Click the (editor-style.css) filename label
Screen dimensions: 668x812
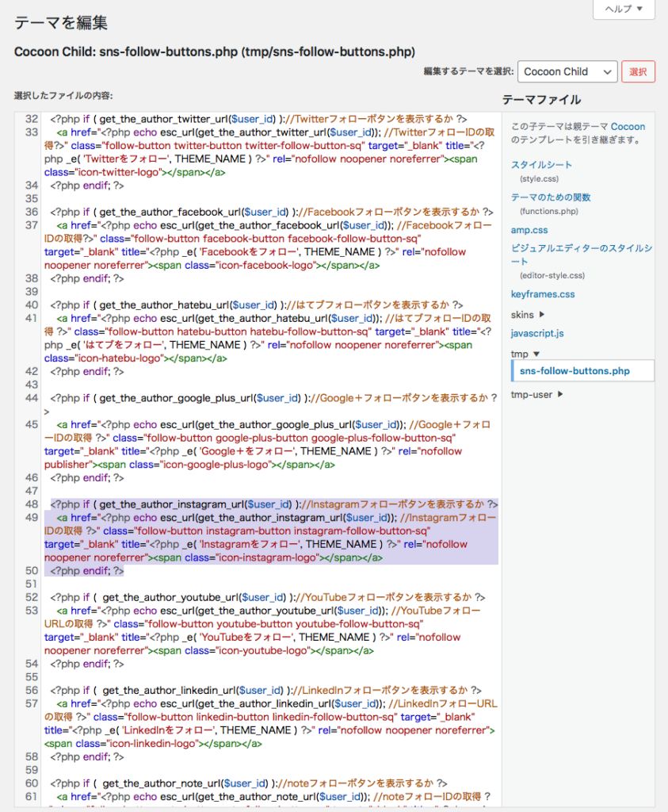pyautogui.click(x=552, y=275)
